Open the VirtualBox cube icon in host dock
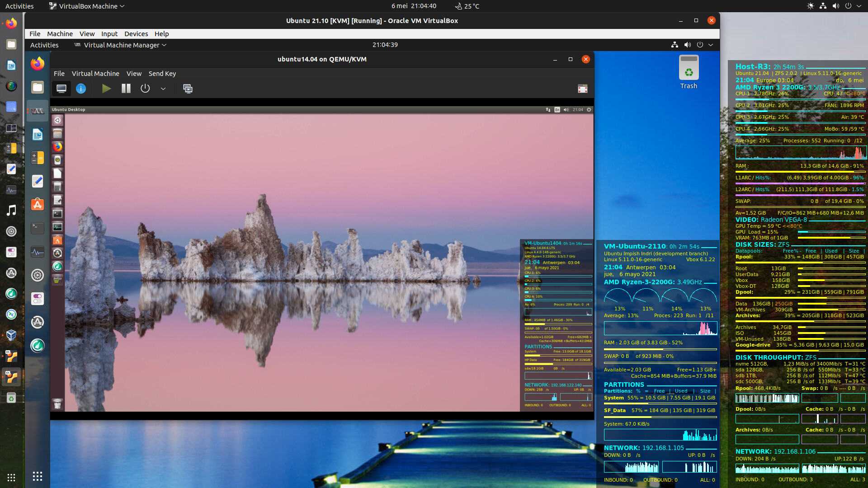868x488 pixels. (x=11, y=335)
